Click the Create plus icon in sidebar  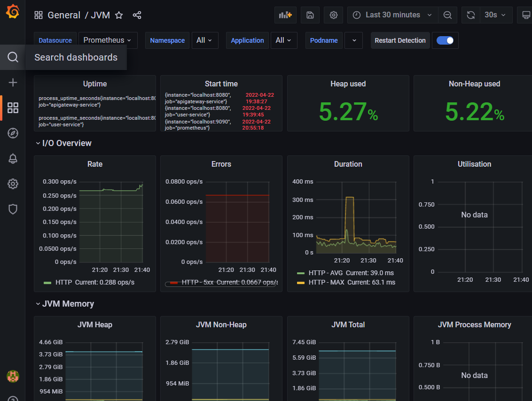point(13,82)
